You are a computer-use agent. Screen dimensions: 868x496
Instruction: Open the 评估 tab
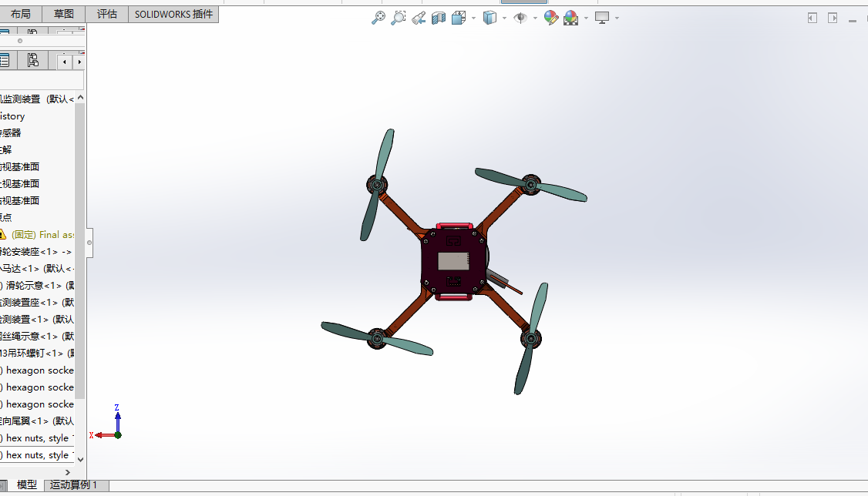(x=107, y=14)
